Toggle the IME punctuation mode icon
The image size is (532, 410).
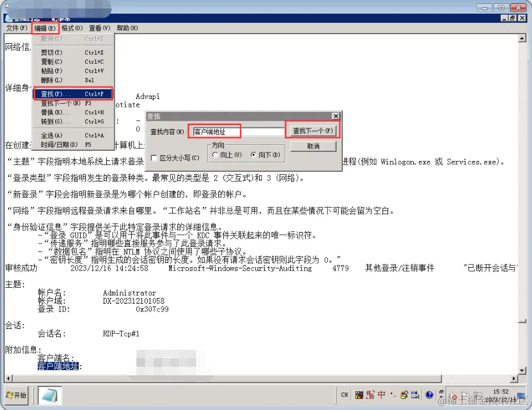point(393,395)
